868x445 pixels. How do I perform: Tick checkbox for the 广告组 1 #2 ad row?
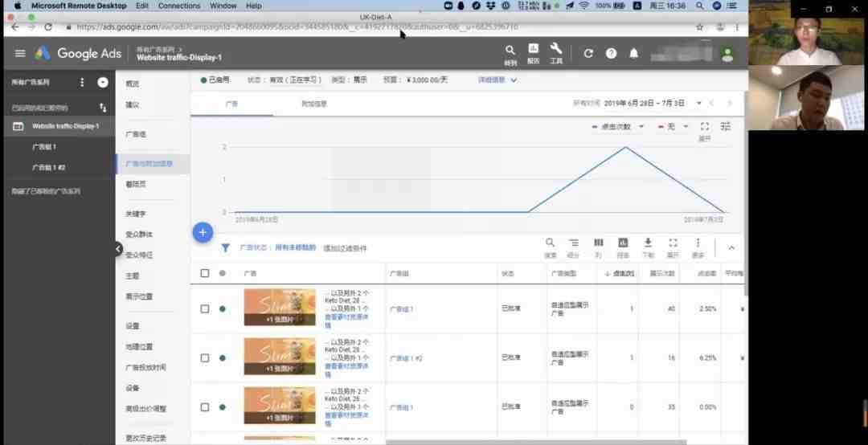point(205,358)
